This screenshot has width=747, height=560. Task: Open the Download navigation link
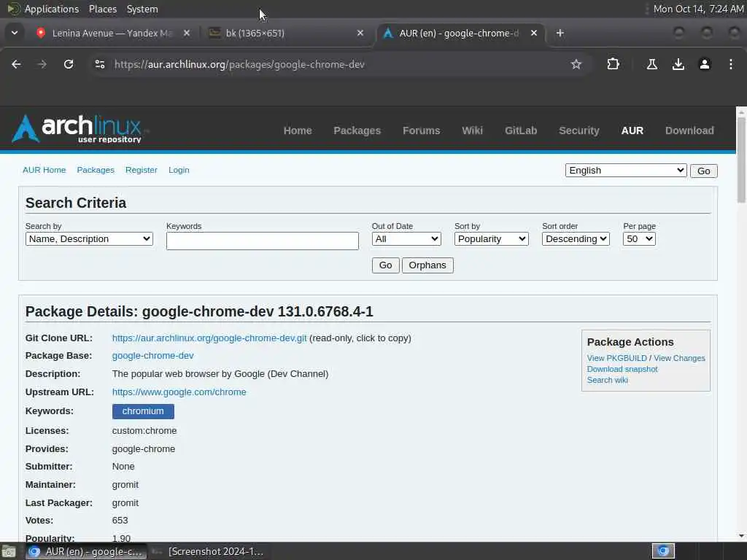tap(689, 131)
